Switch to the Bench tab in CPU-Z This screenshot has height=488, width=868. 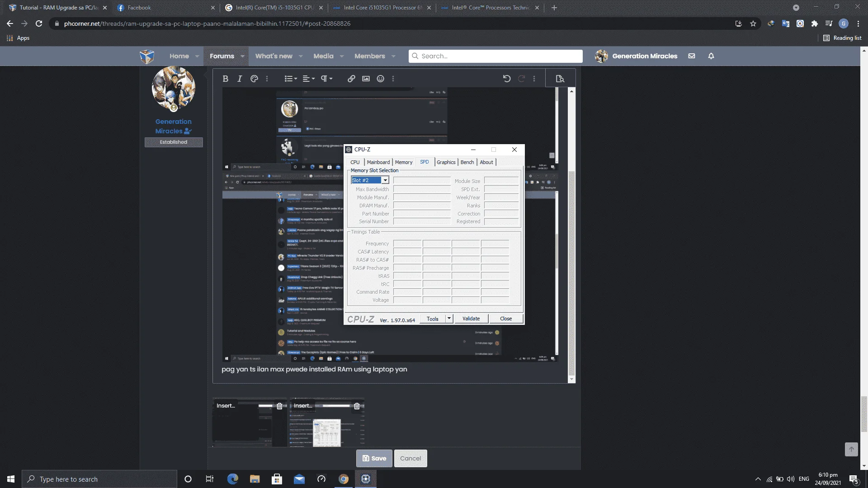coord(467,162)
